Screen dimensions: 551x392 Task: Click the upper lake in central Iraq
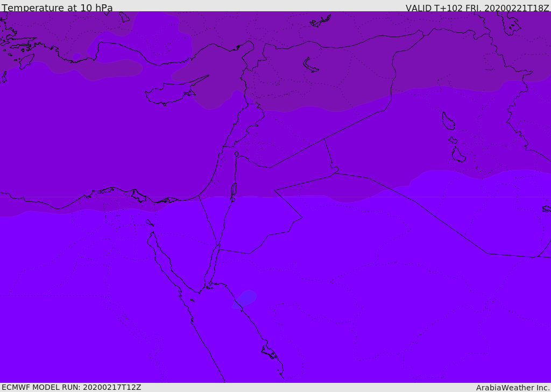(448, 121)
